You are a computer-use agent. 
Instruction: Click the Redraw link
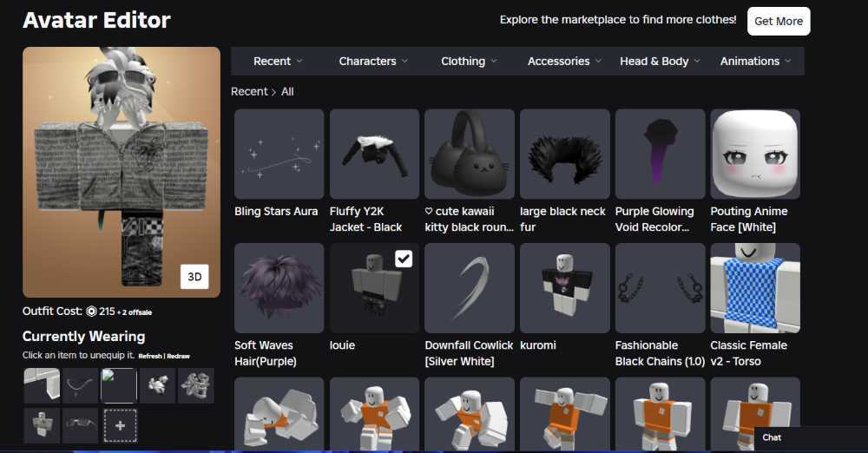click(179, 356)
